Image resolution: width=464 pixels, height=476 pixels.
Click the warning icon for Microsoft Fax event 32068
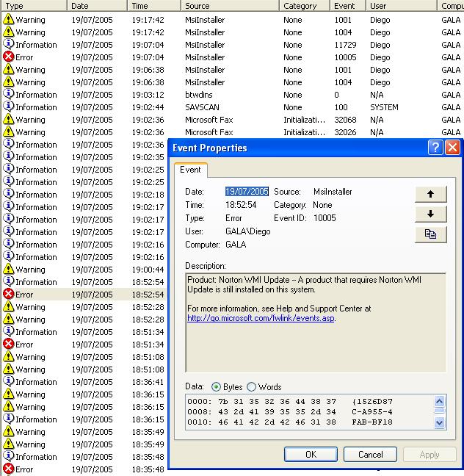click(x=9, y=120)
